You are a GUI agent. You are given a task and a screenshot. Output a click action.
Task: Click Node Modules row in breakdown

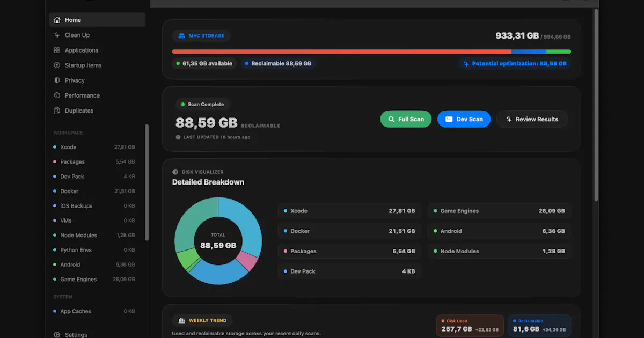click(499, 251)
